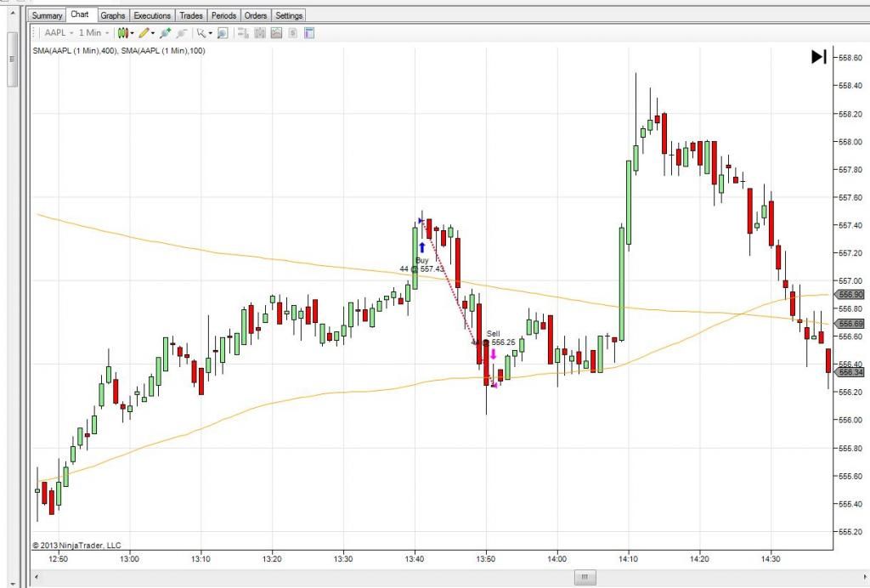Click the grayed-out Strategies icon
This screenshot has width=870, height=588.
point(183,33)
